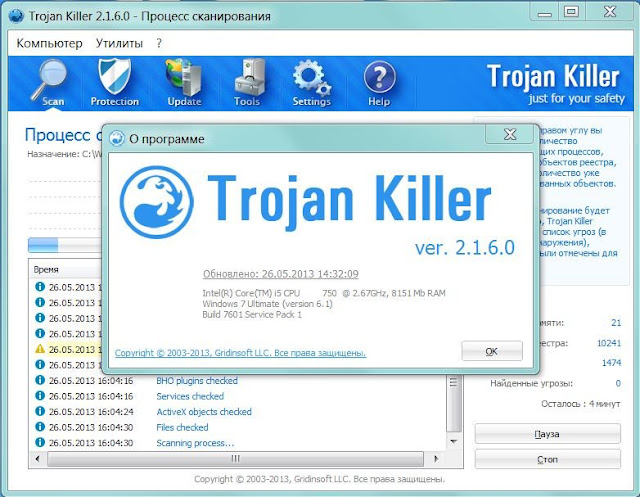Click the value 1474
The image size is (640, 497).
pyautogui.click(x=611, y=362)
